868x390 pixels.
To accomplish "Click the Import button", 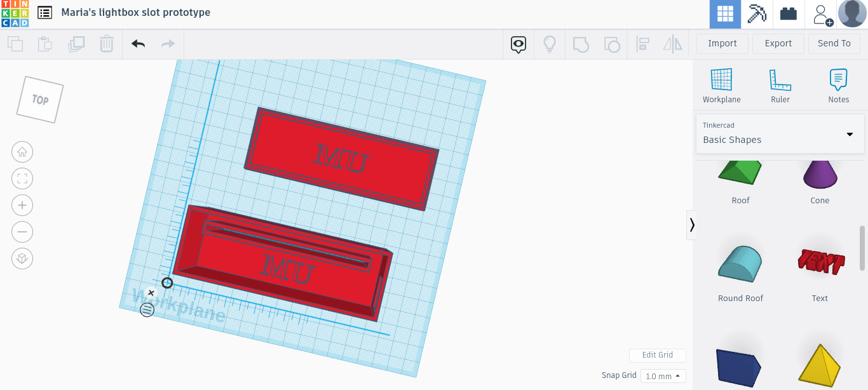I will coord(722,43).
